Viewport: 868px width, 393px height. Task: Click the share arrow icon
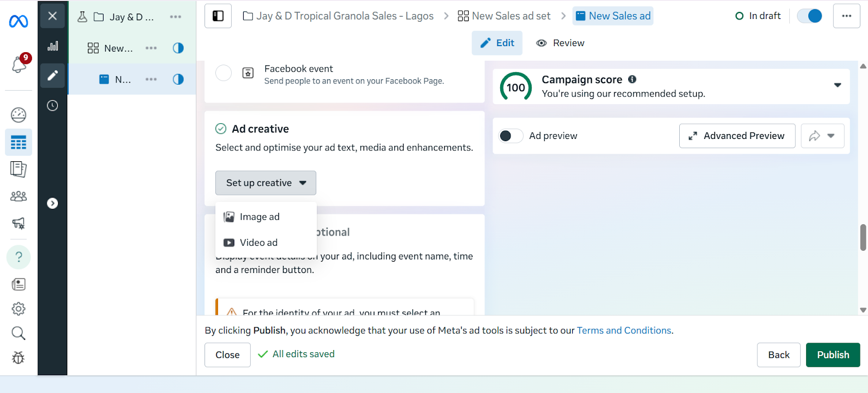coord(814,136)
